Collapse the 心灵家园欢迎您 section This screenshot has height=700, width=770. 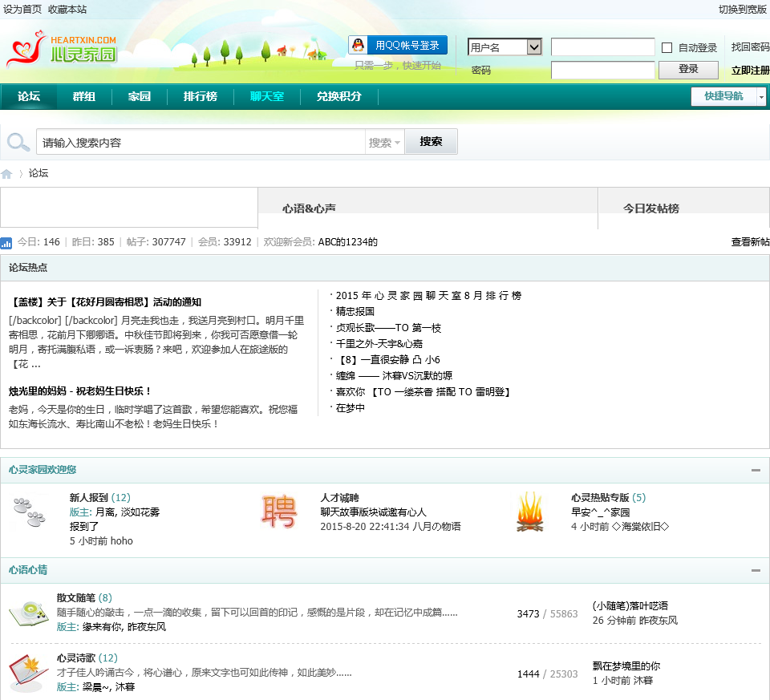coord(756,470)
